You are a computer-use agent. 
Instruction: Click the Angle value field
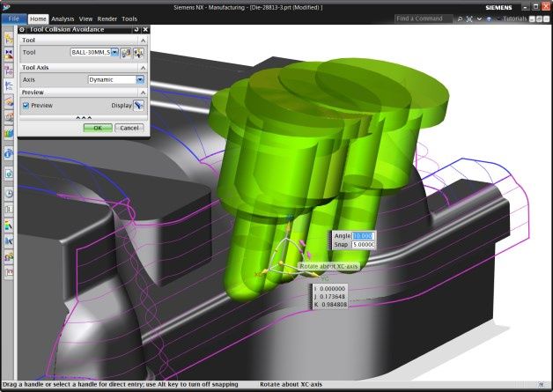tap(363, 236)
